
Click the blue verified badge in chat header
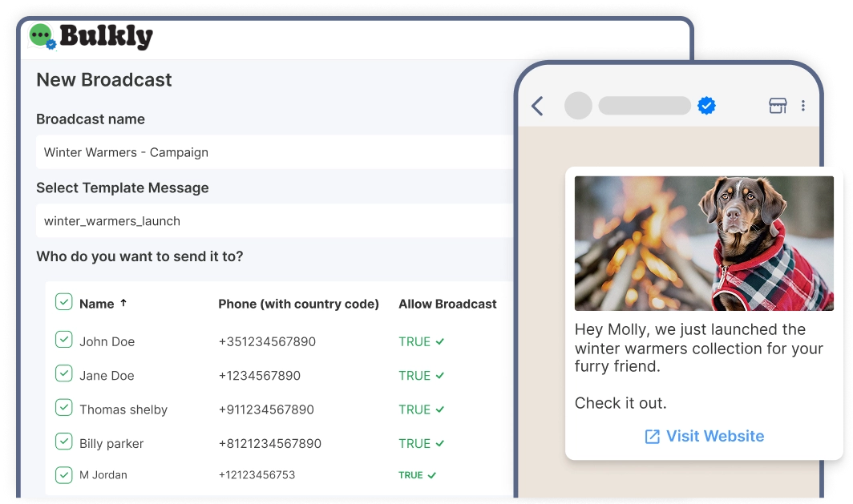706,106
